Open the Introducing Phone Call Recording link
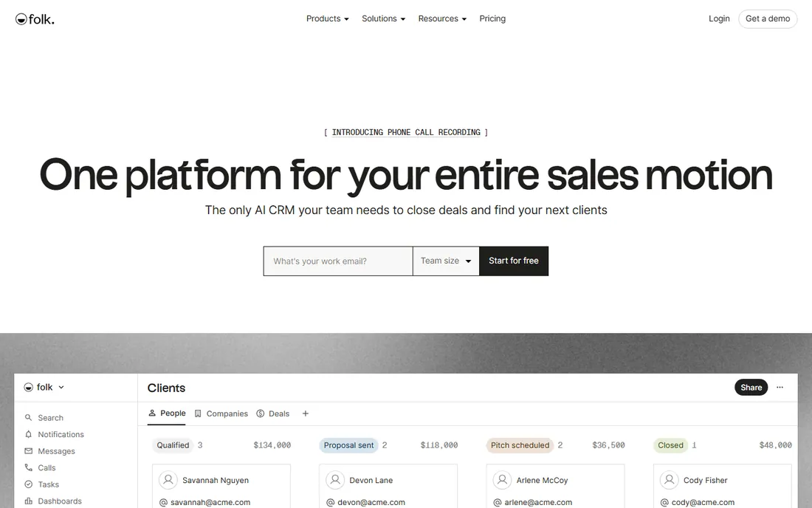812x508 pixels. pyautogui.click(x=406, y=133)
